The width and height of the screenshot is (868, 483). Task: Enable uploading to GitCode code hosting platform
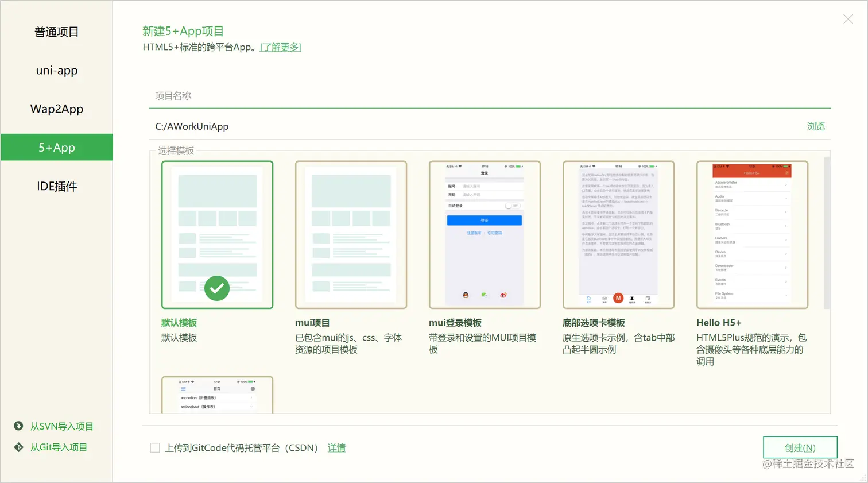[154, 447]
